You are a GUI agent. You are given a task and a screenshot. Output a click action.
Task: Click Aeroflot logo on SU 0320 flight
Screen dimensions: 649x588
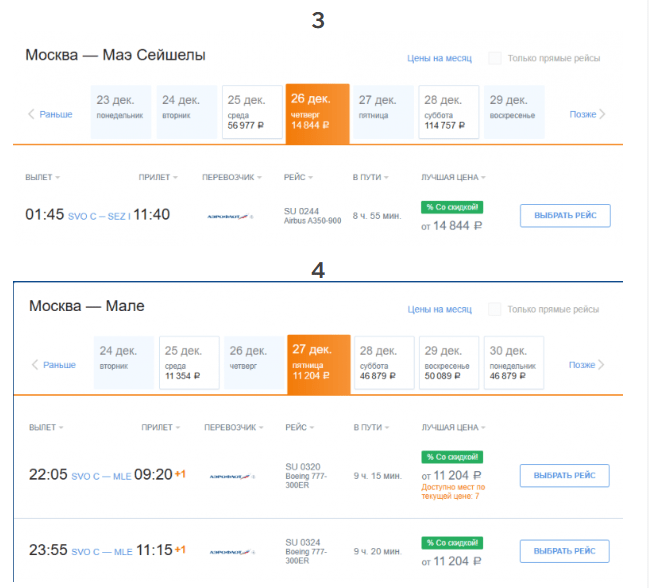tap(232, 477)
